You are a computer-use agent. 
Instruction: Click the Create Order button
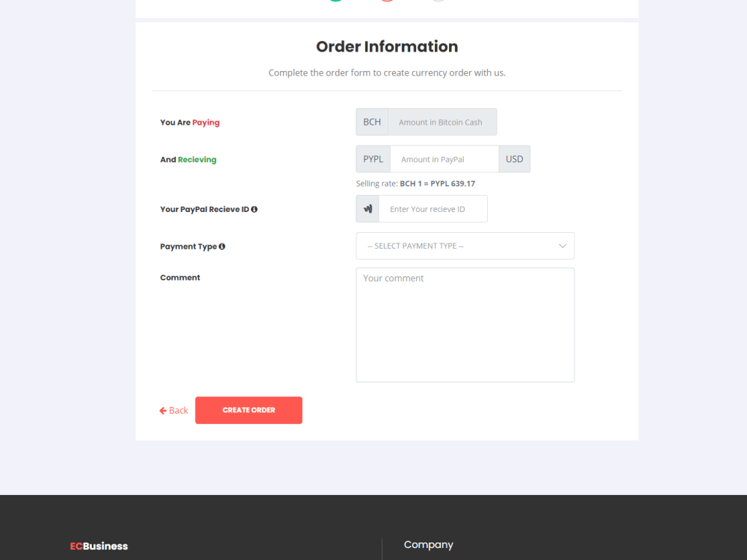point(249,410)
